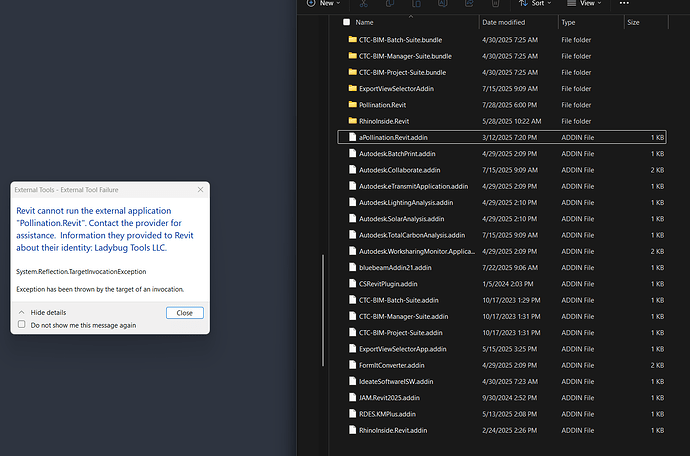Image resolution: width=690 pixels, height=456 pixels.
Task: Select CTC-BIM-Project-Suite.addin file name
Action: click(x=401, y=333)
